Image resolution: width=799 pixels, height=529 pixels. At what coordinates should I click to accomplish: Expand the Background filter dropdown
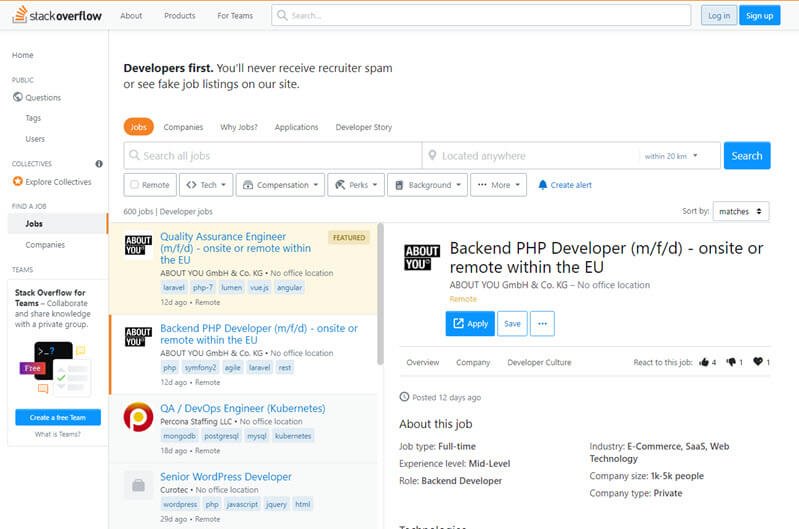pyautogui.click(x=428, y=184)
